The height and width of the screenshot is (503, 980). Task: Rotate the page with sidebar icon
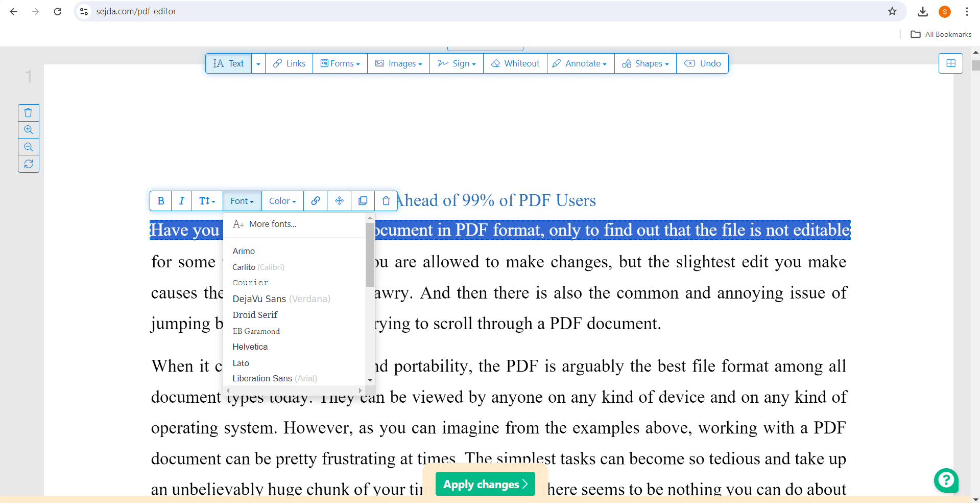click(x=29, y=164)
